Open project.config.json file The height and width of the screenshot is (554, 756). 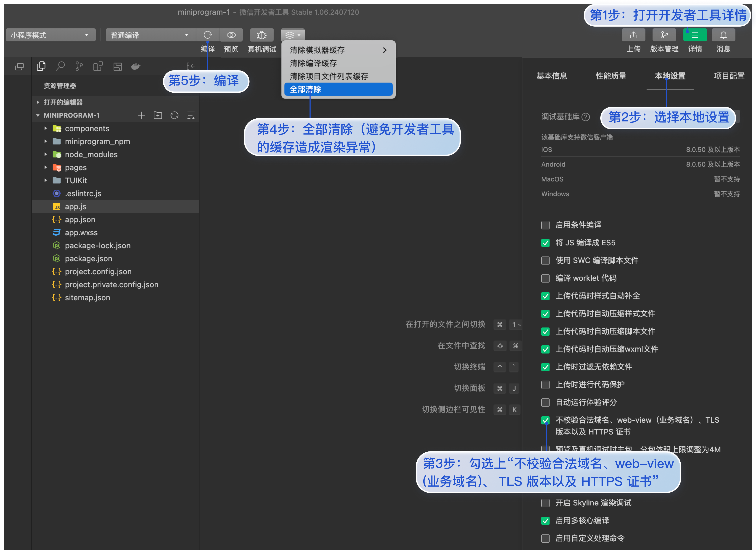pos(116,272)
